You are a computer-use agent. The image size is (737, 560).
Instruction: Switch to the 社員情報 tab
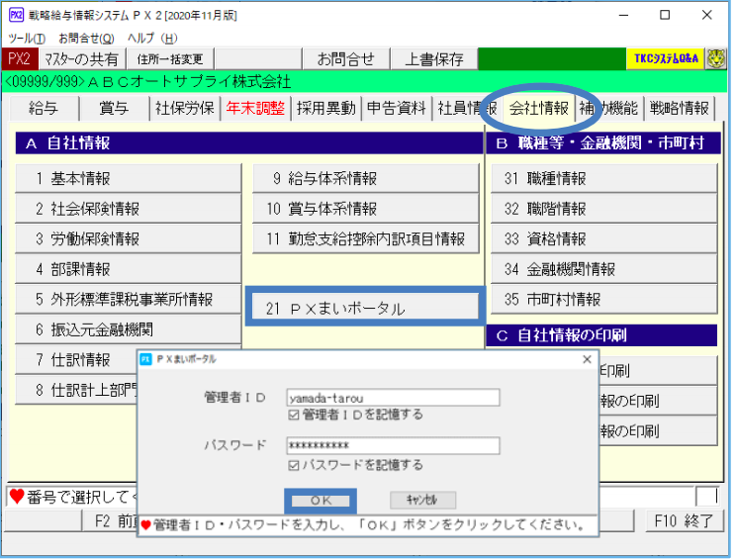[x=467, y=109]
